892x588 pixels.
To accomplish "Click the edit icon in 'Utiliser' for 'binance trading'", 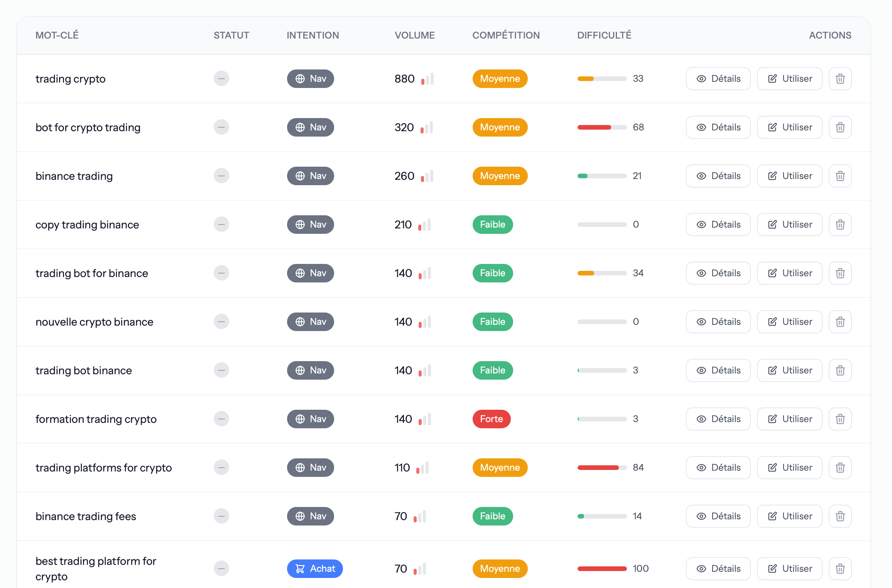I will click(772, 176).
